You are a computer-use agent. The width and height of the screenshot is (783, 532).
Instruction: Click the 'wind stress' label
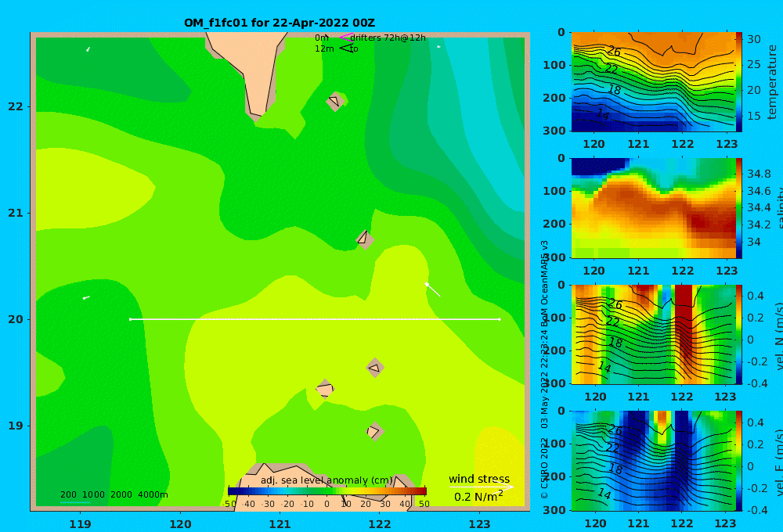(x=479, y=479)
